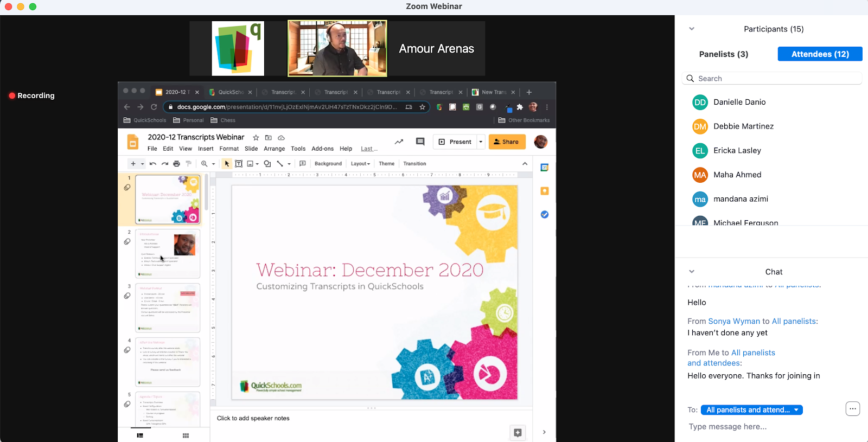Open the Chrome Extensions puzzle icon
Screen dimensions: 868x442
(520, 107)
